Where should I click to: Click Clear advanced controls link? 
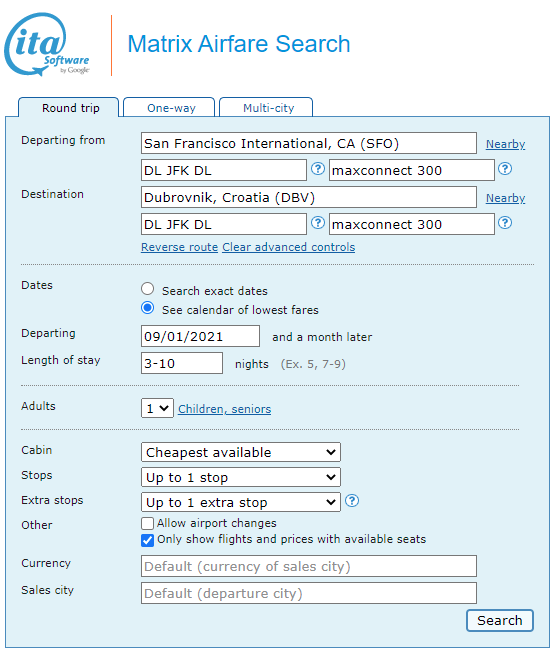289,247
